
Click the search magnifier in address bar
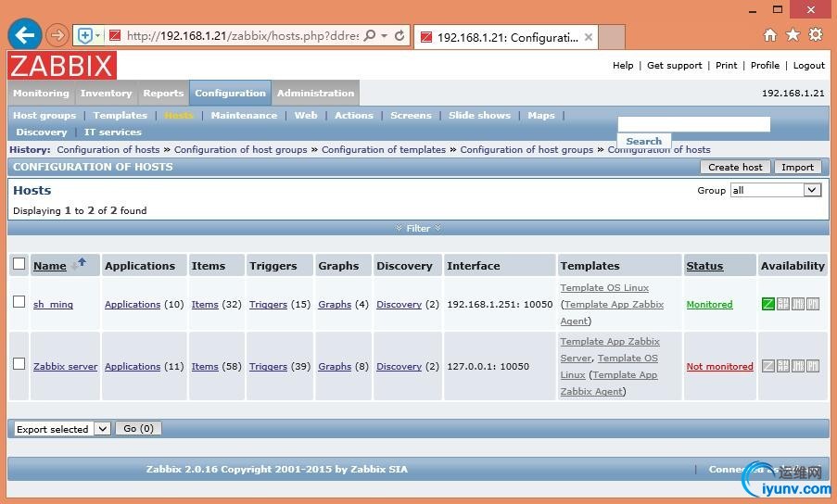coord(370,36)
